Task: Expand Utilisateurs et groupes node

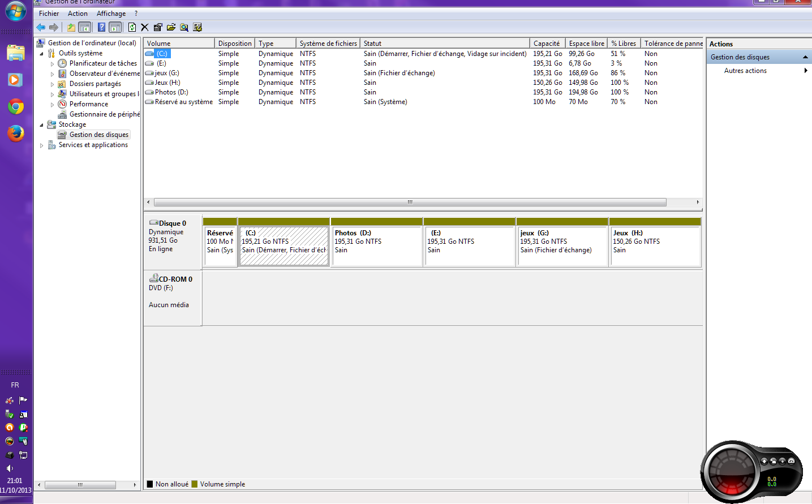Action: 52,94
